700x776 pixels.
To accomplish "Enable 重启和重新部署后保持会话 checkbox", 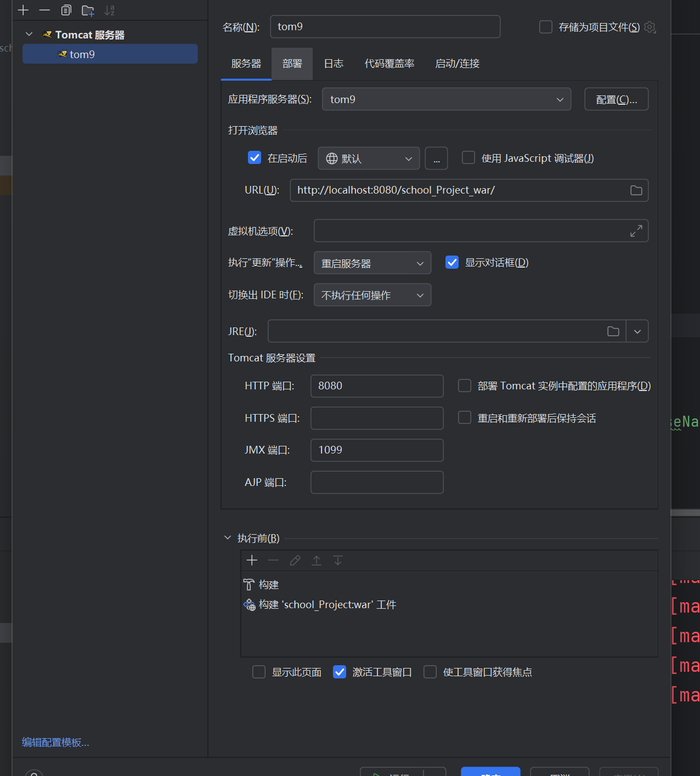I will [x=465, y=418].
